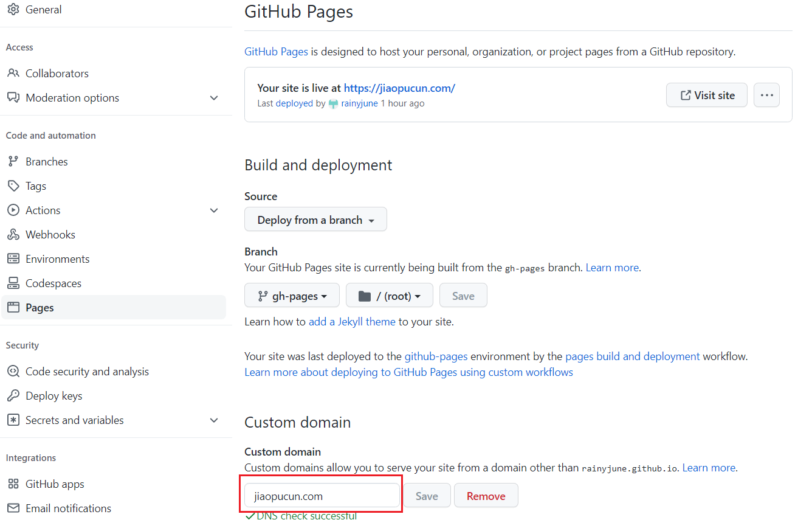The height and width of the screenshot is (531, 812).
Task: Click the Branches icon in sidebar
Action: coord(13,161)
